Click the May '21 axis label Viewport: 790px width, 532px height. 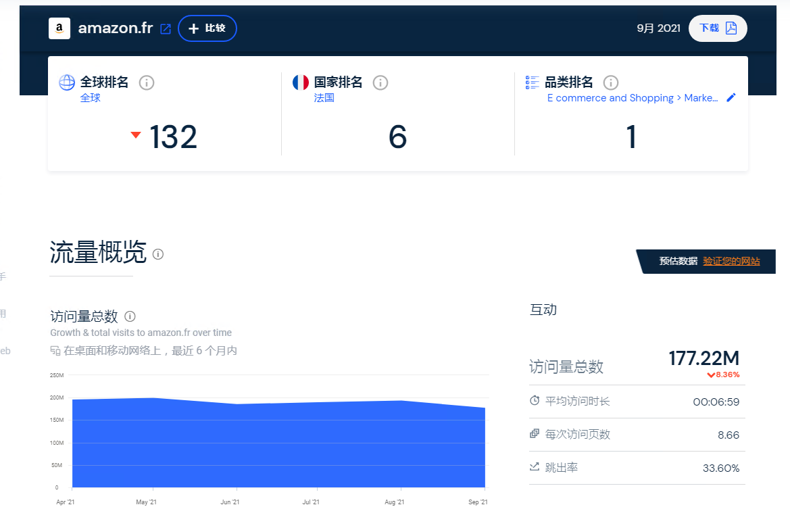[146, 502]
